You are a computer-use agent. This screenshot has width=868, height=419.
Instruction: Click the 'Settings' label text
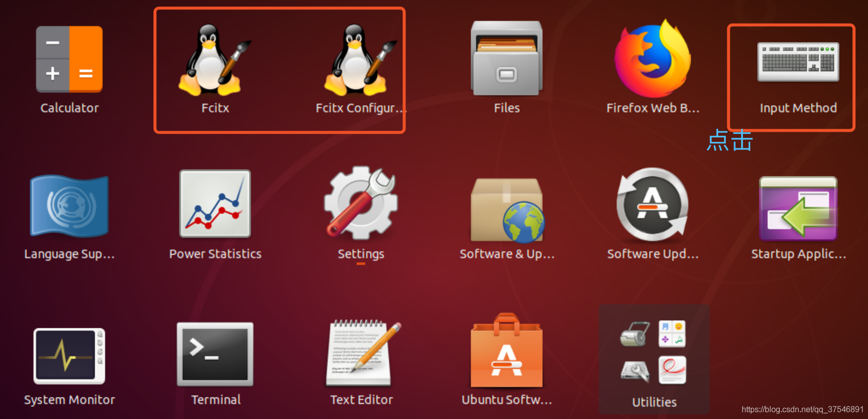361,254
